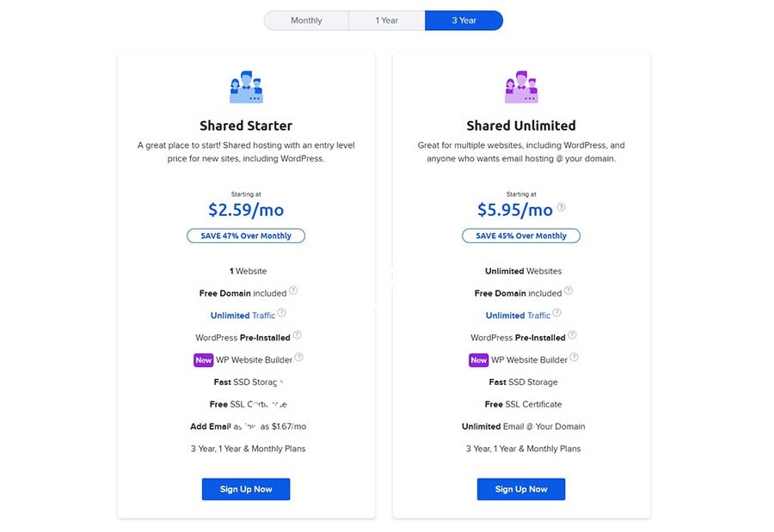The height and width of the screenshot is (532, 774).
Task: Click the Shared Unlimited purple people icon
Action: pyautogui.click(x=521, y=88)
